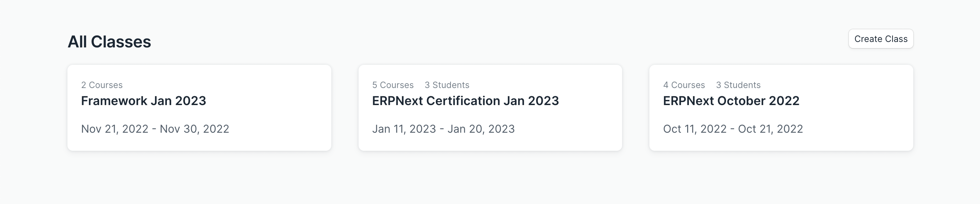Click the Oct 11 - Oct 21 date range

tap(733, 129)
